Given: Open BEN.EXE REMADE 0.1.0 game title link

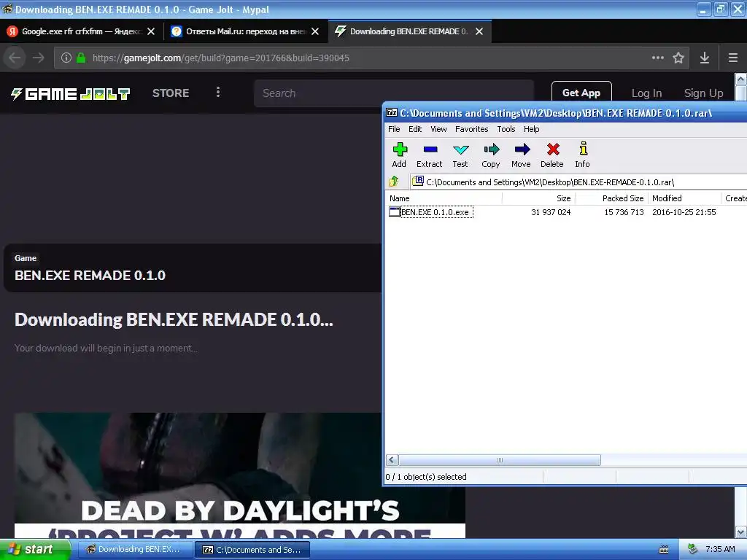Looking at the screenshot, I should pos(90,275).
